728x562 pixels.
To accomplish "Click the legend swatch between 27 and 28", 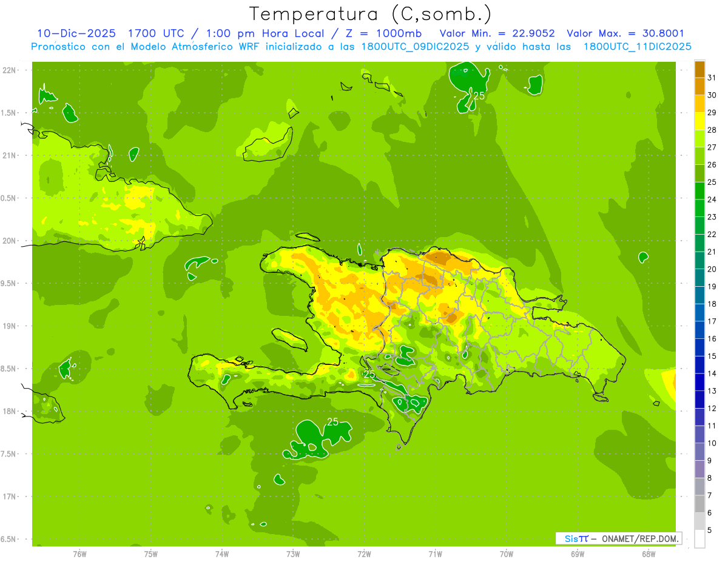I will coord(699,138).
